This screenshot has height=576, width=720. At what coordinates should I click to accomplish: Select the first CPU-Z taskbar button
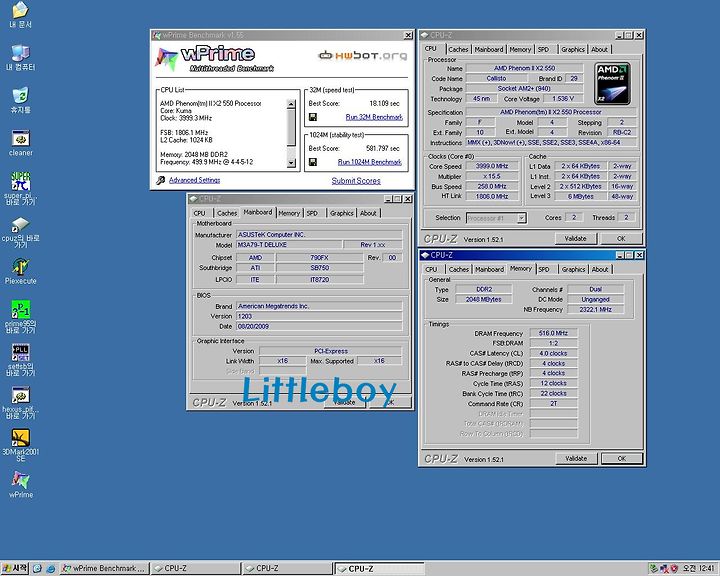(x=196, y=569)
